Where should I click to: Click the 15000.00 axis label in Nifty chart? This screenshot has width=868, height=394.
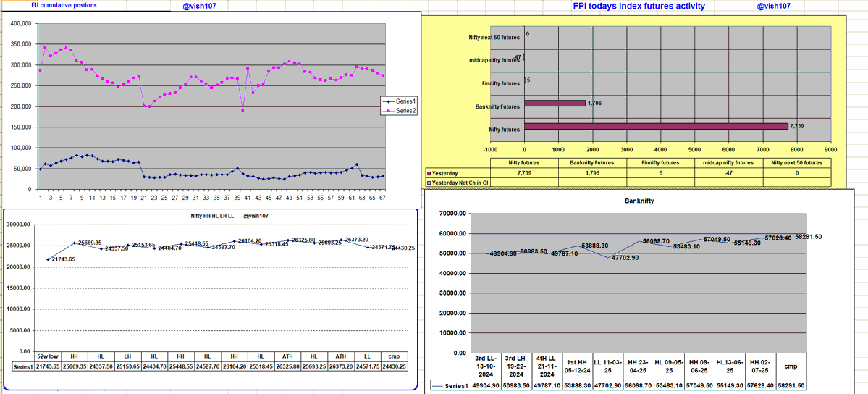pos(18,288)
